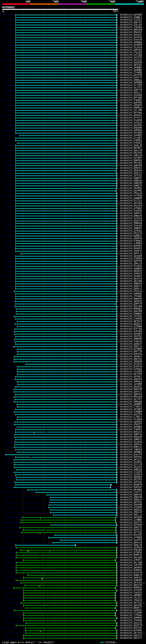Select hit label UniRef100_P00965
The image size is (146, 644).
click(x=131, y=133)
